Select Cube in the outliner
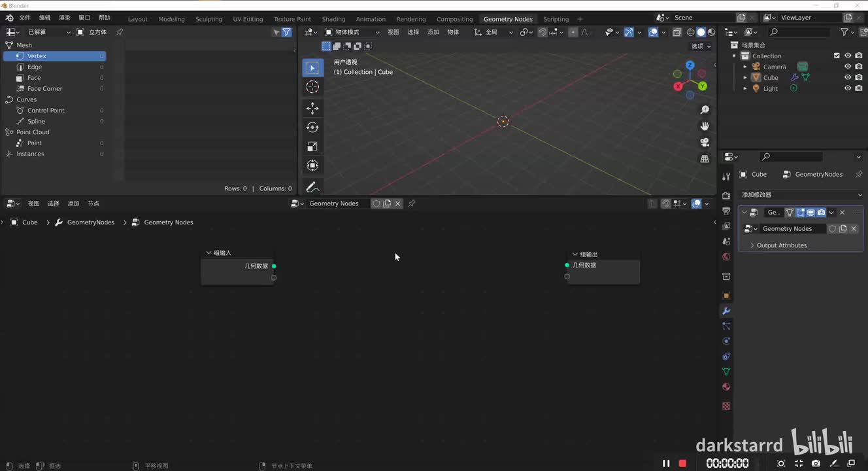 click(771, 77)
